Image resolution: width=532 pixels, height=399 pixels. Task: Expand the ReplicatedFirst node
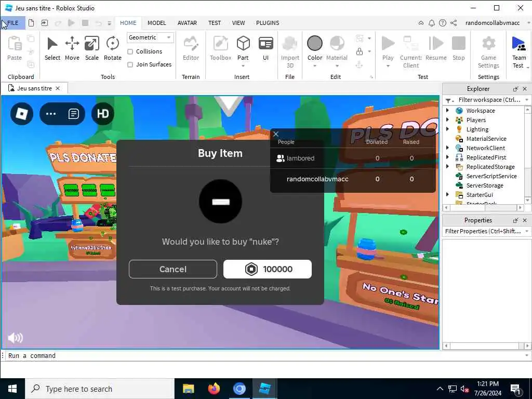pyautogui.click(x=447, y=157)
